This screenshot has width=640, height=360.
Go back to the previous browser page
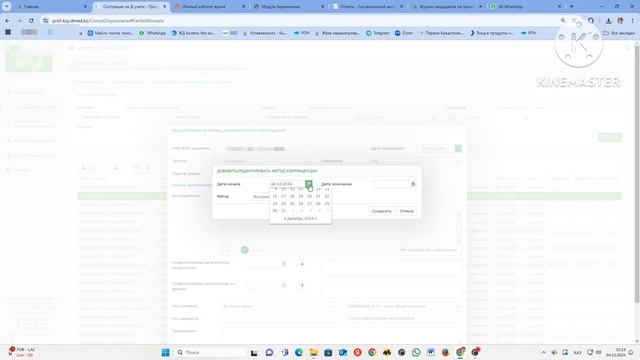pos(8,20)
